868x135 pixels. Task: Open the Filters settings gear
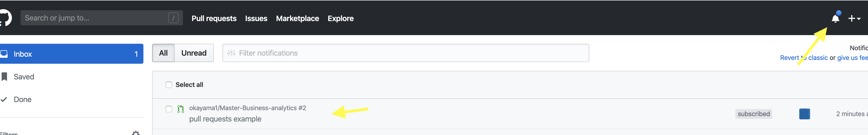coord(136,133)
